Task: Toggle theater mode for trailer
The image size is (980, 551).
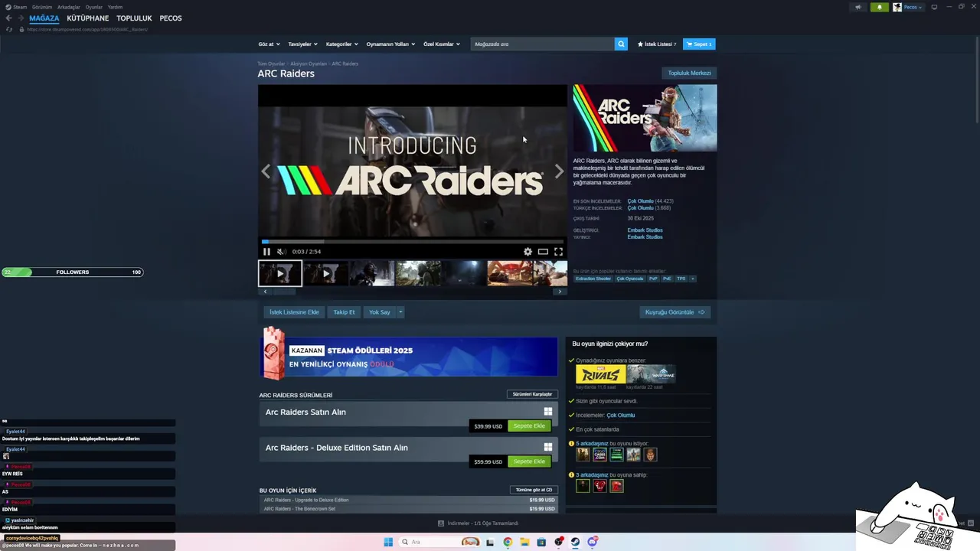Action: click(543, 252)
